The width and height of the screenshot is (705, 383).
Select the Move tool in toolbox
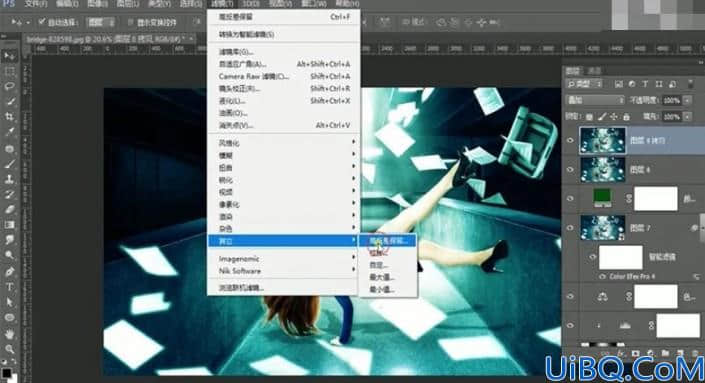pos(9,56)
